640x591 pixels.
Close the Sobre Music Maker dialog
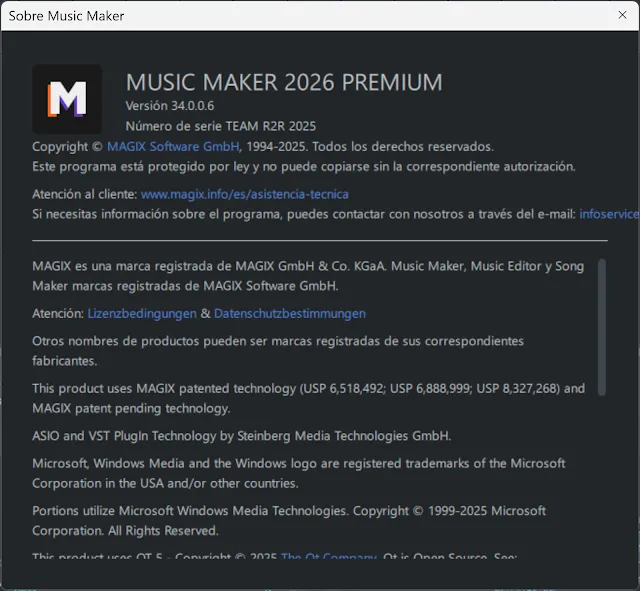[x=622, y=15]
